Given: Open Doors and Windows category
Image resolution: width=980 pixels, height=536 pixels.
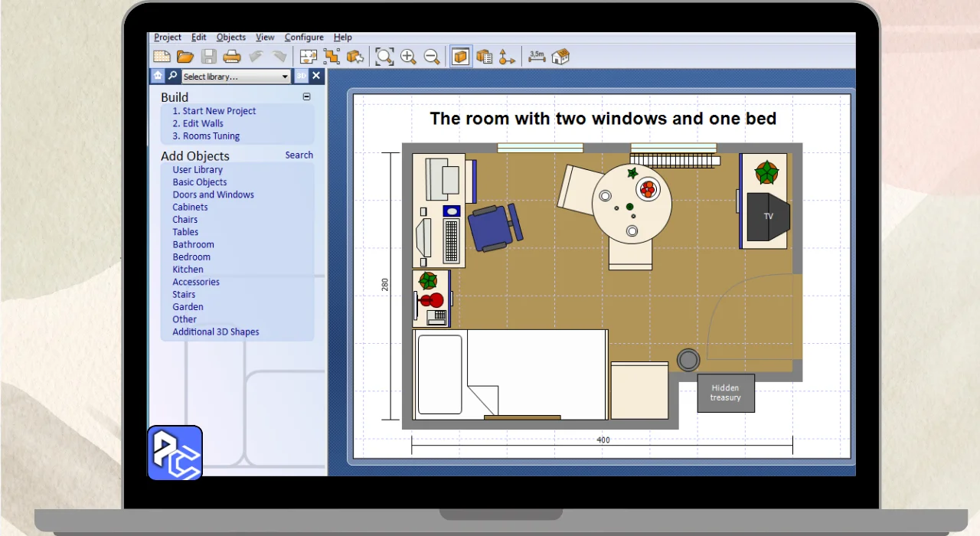Looking at the screenshot, I should (x=214, y=194).
